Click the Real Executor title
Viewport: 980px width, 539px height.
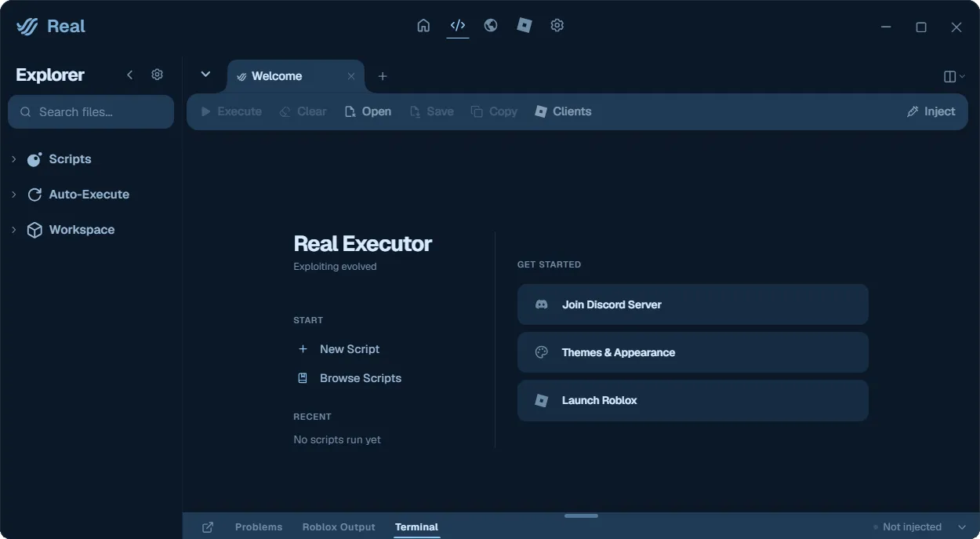click(x=362, y=244)
